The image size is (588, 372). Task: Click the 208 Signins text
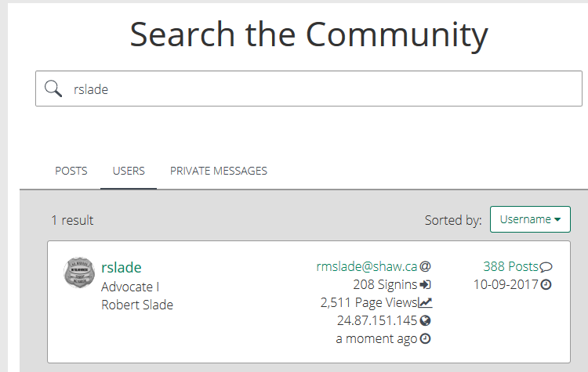tap(385, 285)
